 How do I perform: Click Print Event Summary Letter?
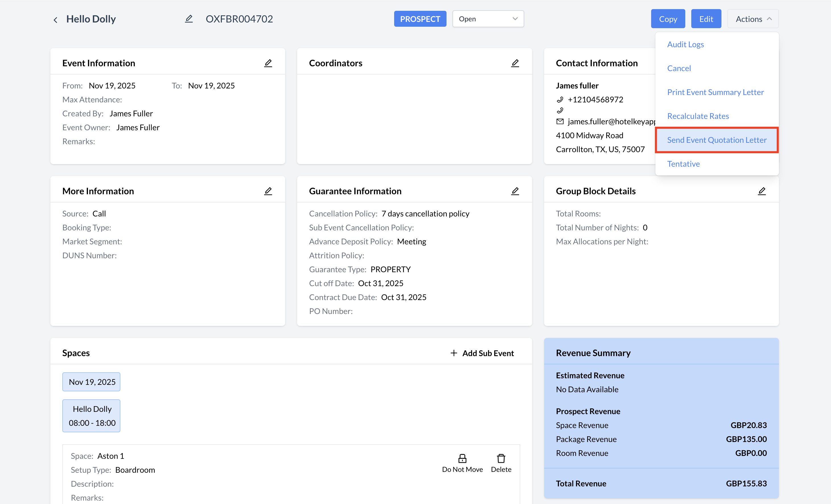715,92
